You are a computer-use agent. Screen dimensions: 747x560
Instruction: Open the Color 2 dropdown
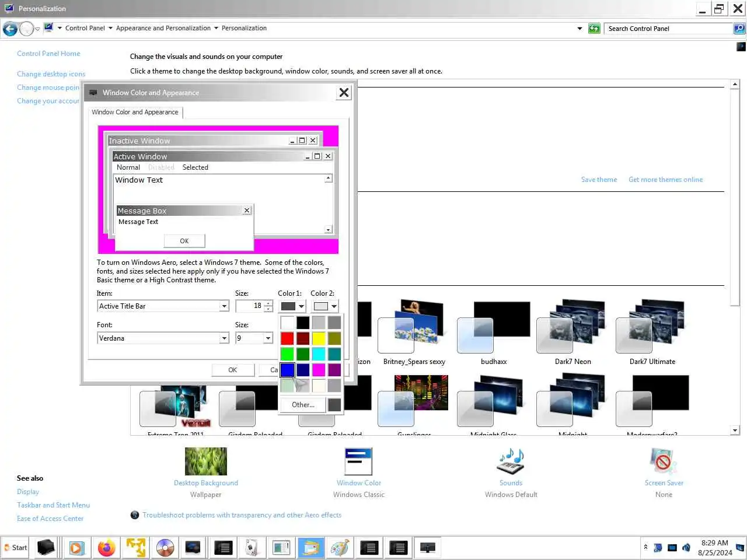325,306
